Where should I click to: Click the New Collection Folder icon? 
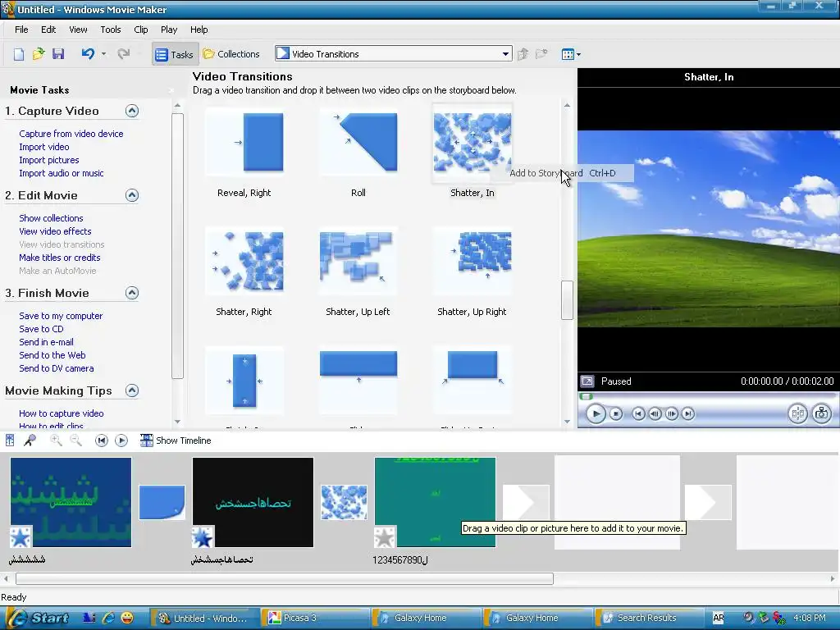541,53
